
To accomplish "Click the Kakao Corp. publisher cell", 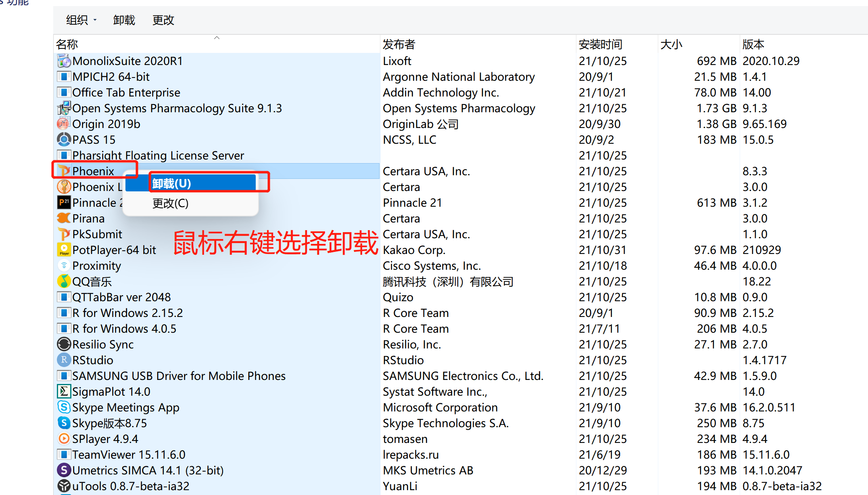I will tap(414, 250).
